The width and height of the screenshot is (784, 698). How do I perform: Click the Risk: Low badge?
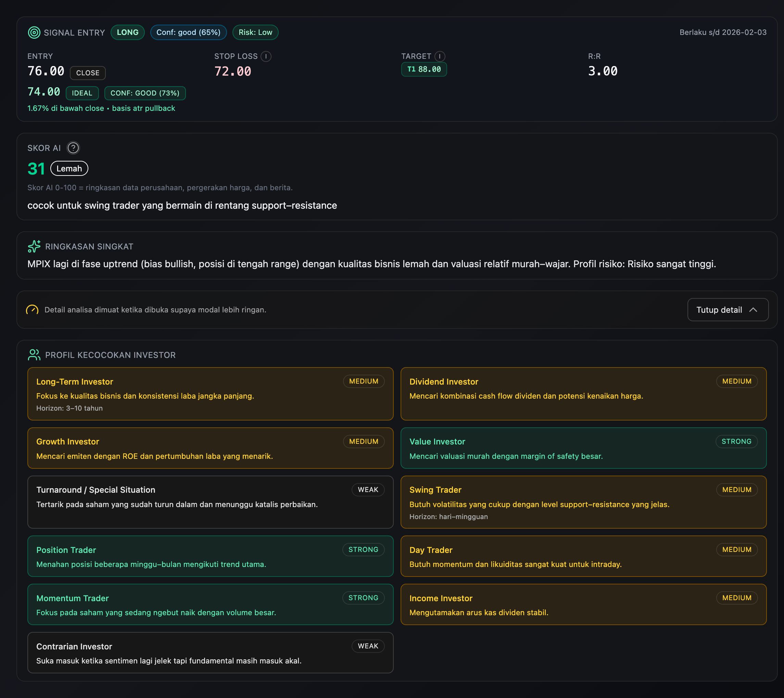pyautogui.click(x=255, y=33)
